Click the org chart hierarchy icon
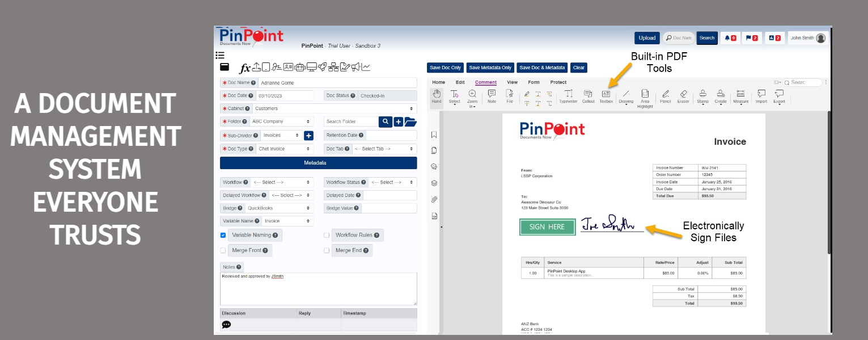Screen dimensions: 868x340 [x=333, y=67]
